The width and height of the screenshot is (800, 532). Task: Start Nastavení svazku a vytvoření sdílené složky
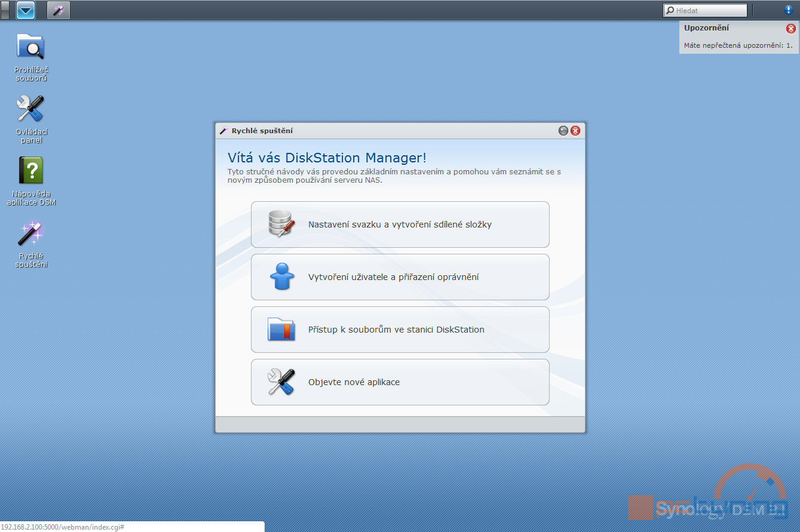point(400,225)
